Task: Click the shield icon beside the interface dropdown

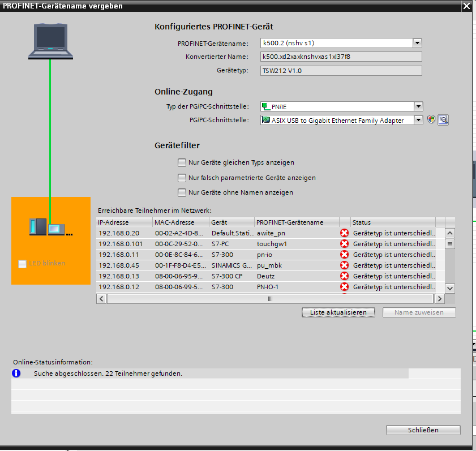Action: [432, 120]
